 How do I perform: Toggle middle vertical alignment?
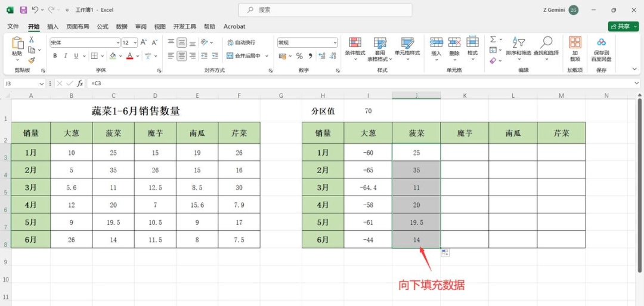coord(181,42)
